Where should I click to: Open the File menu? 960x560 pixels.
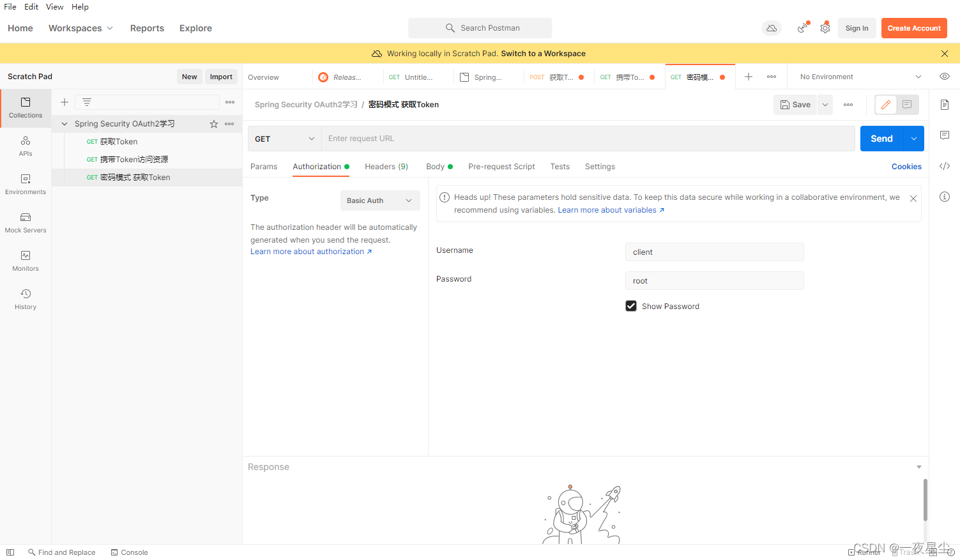point(10,6)
